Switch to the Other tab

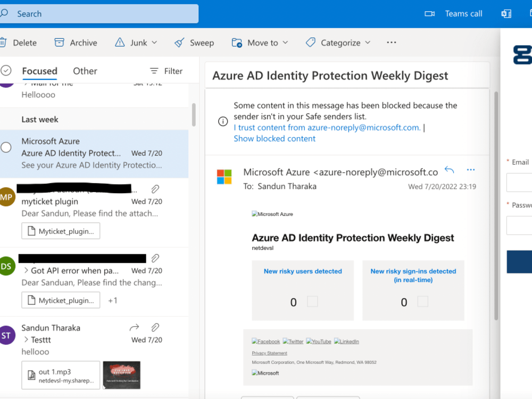85,70
